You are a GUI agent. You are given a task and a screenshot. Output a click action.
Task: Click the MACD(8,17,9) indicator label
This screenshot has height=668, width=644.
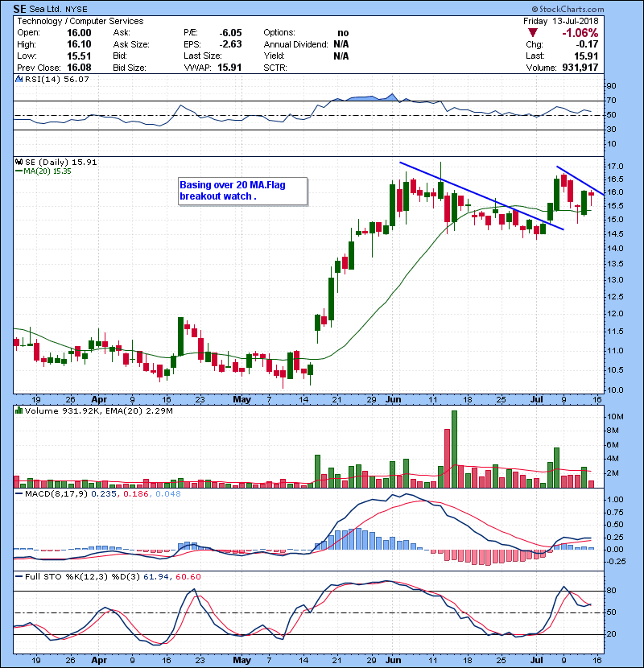pyautogui.click(x=56, y=494)
